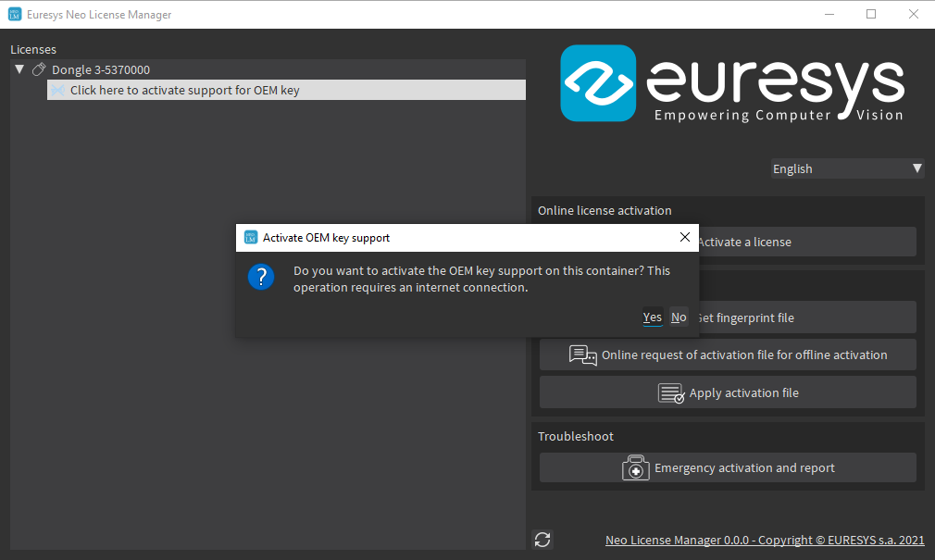Screen dimensions: 935x560
Task: Click the OEM key icon in highlighted row
Action: coord(57,91)
